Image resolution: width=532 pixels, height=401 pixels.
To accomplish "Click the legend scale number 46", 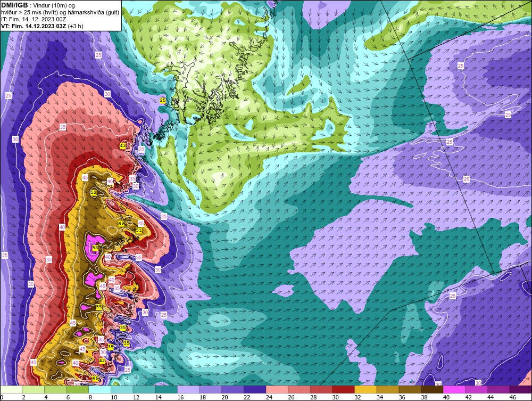I will tap(513, 397).
